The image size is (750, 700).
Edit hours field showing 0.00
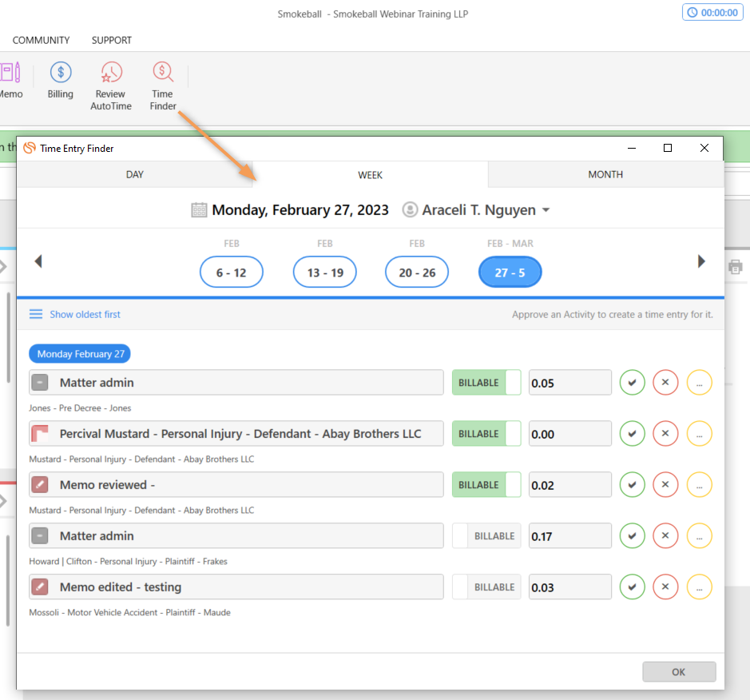[x=570, y=434]
